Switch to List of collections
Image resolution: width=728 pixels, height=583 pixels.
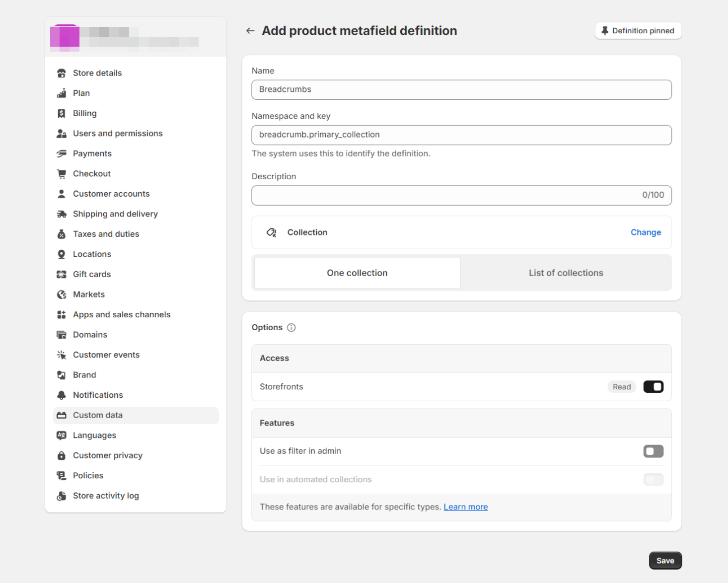pyautogui.click(x=566, y=273)
